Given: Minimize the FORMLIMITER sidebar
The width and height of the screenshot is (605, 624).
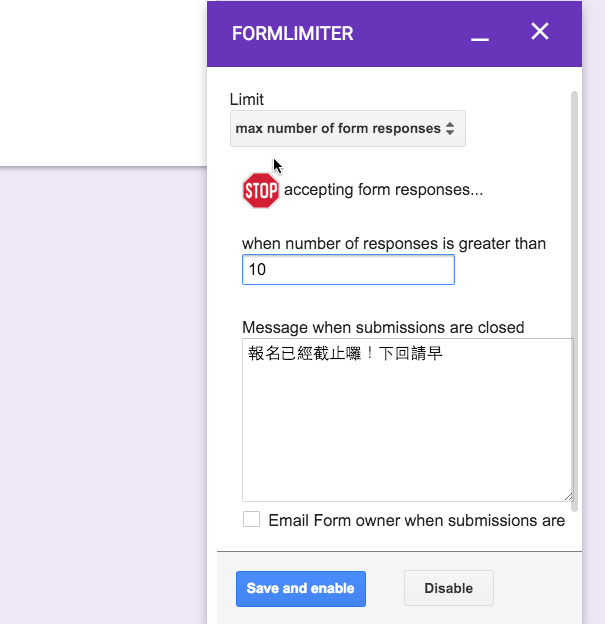Looking at the screenshot, I should 480,39.
